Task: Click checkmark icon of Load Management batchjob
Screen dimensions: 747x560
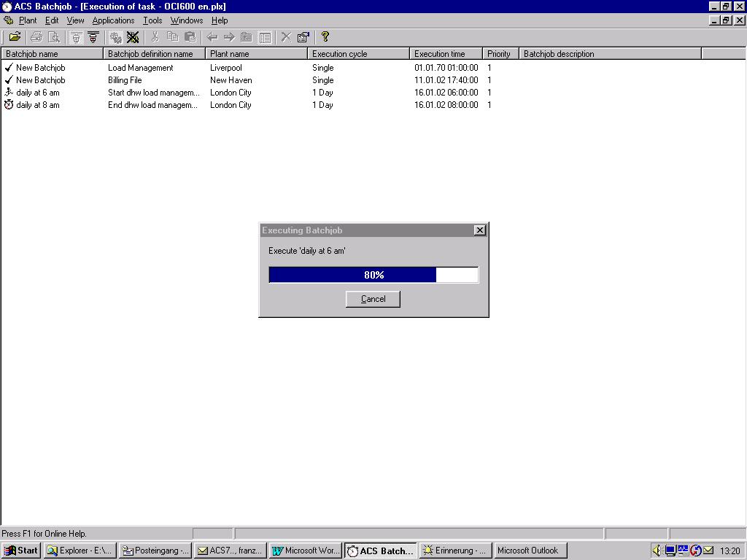Action: click(9, 67)
